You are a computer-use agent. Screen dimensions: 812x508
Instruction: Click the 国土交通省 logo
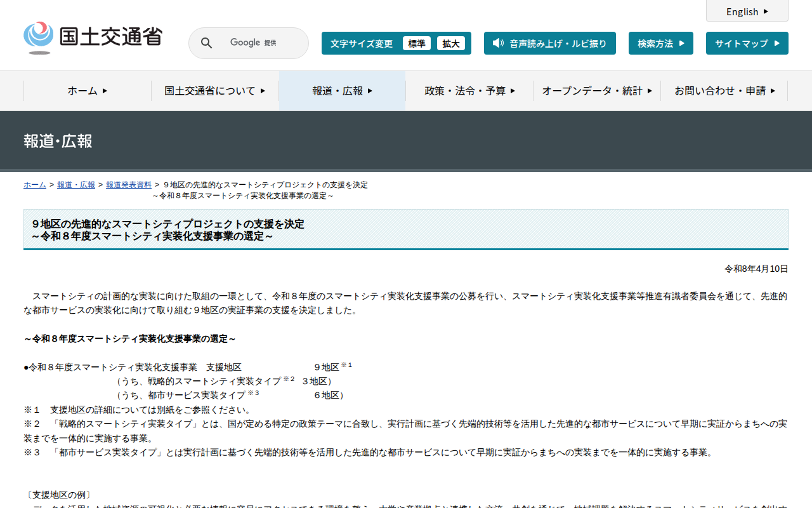point(93,37)
